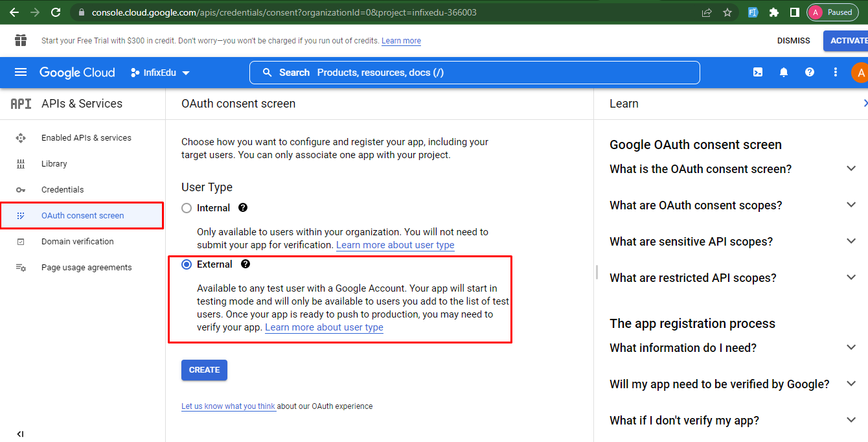Click the search products and resources field
The image size is (868, 442).
tap(474, 73)
